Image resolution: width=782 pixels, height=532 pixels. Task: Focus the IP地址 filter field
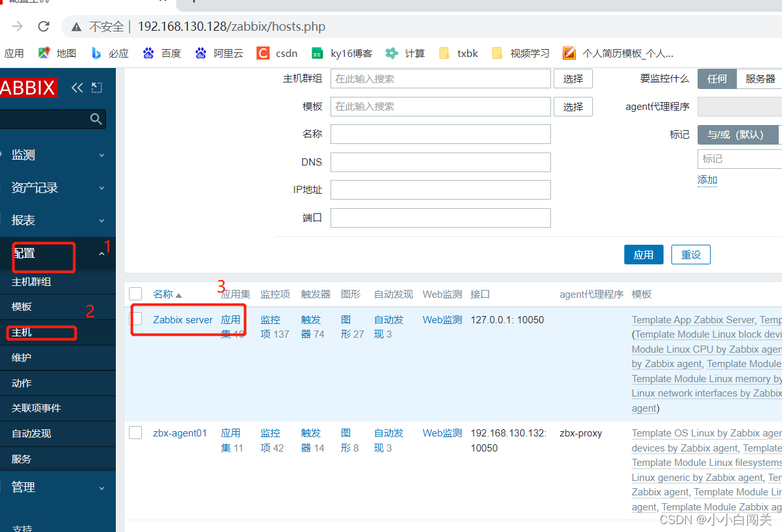tap(440, 190)
